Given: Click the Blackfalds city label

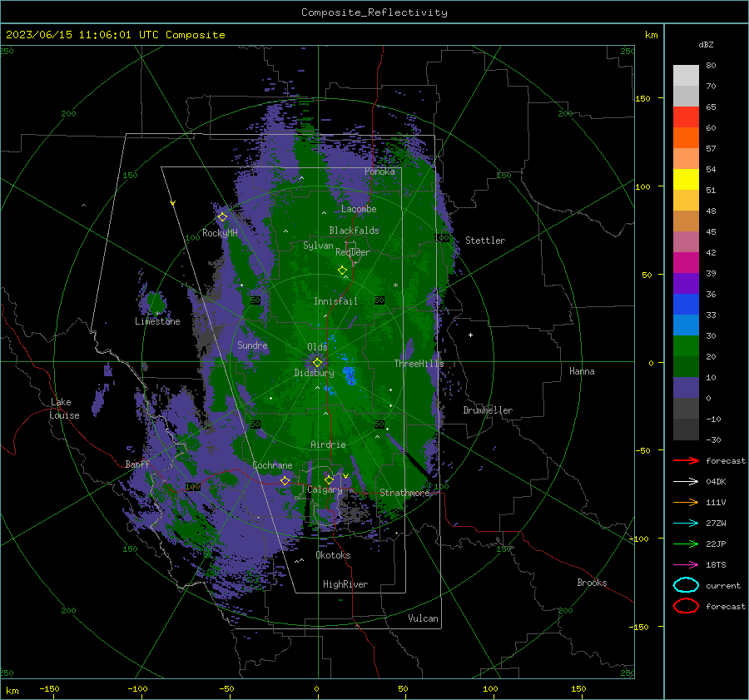Looking at the screenshot, I should pyautogui.click(x=354, y=231).
